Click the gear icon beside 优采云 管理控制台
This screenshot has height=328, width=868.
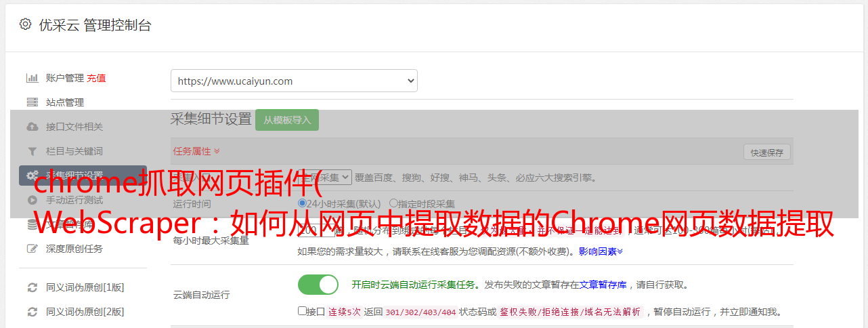(x=25, y=24)
